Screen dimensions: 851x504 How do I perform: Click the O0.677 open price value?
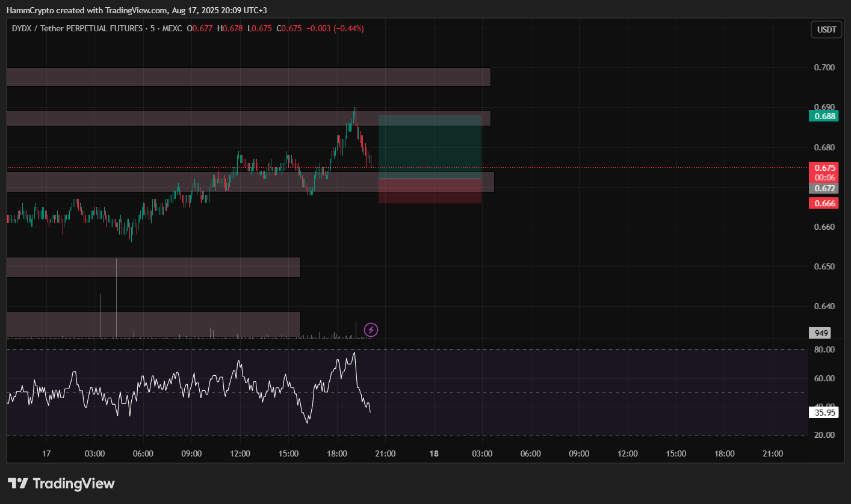click(200, 28)
